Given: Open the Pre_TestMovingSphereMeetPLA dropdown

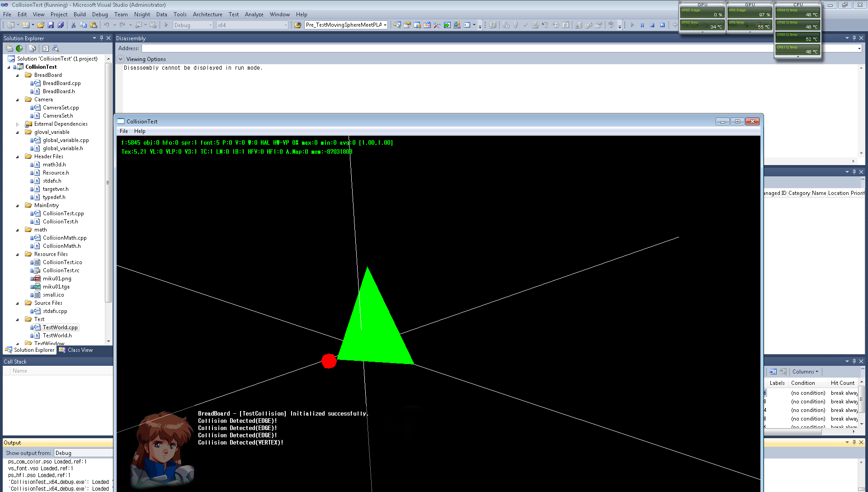Looking at the screenshot, I should tap(385, 25).
